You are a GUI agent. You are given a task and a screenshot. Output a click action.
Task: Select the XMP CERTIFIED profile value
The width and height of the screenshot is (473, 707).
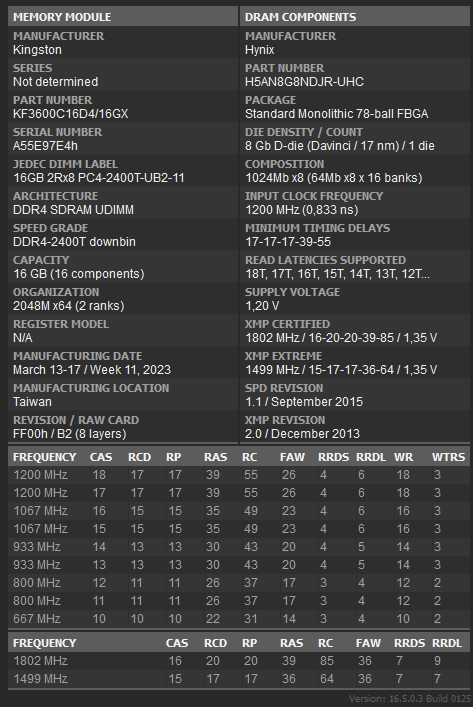click(341, 338)
